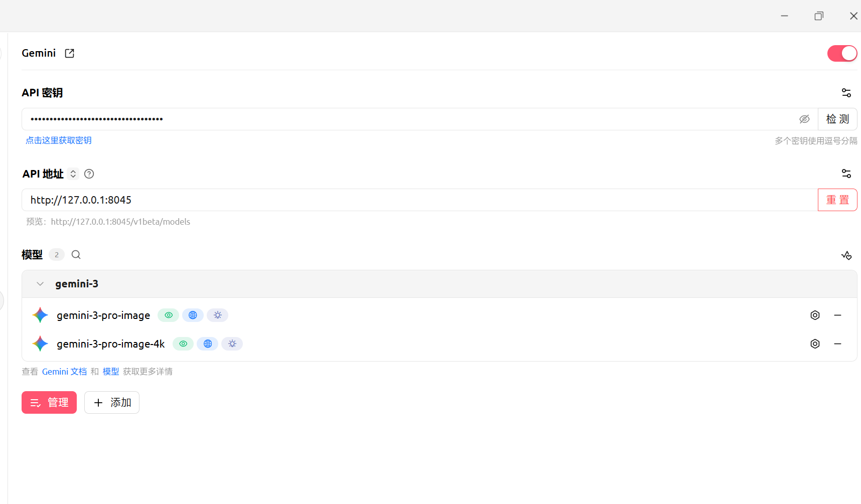Click the API address input field
861x504 pixels.
[x=419, y=200]
